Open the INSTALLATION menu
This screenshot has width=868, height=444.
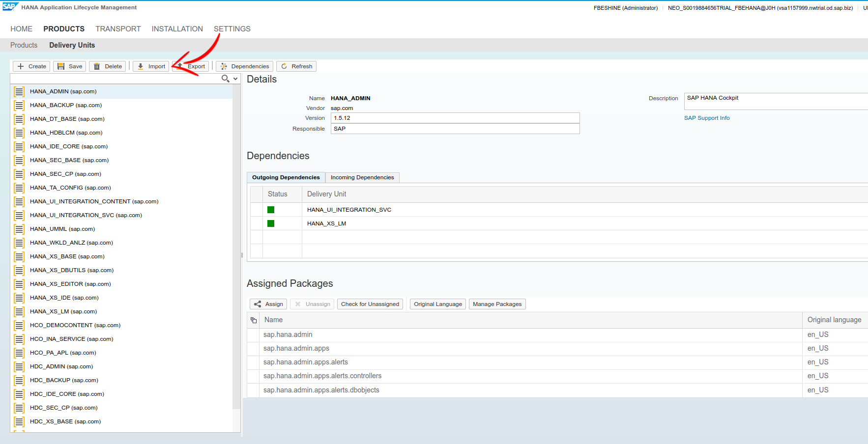point(177,29)
